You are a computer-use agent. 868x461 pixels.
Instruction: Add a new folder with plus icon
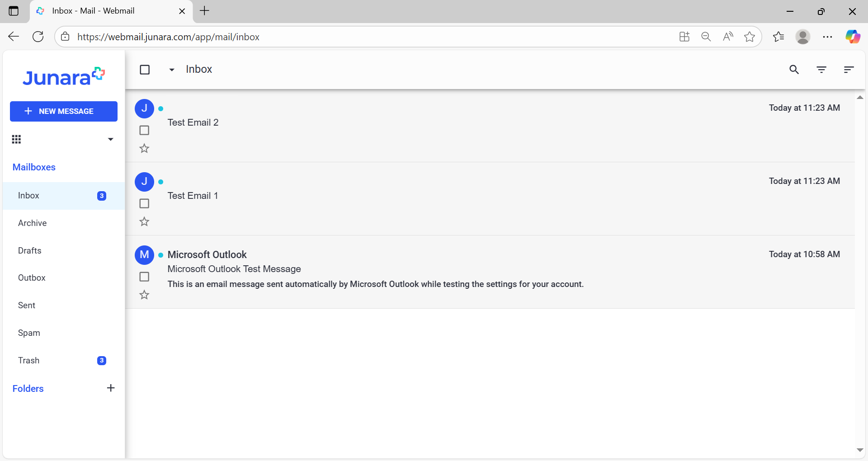click(111, 388)
